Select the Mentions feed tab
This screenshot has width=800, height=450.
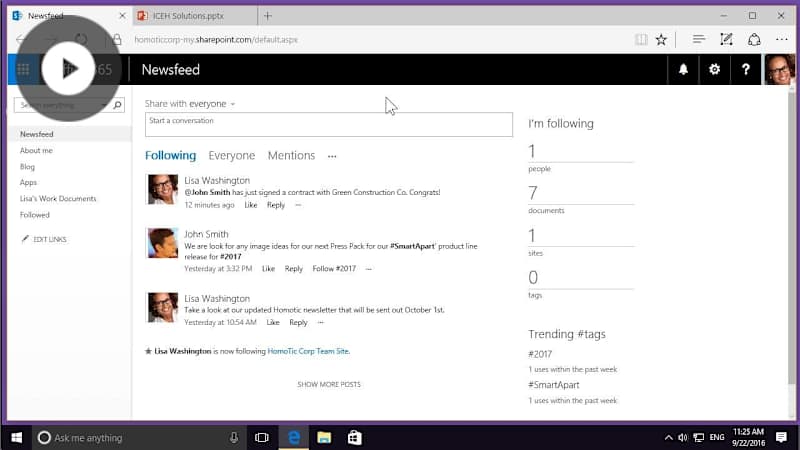coord(291,155)
